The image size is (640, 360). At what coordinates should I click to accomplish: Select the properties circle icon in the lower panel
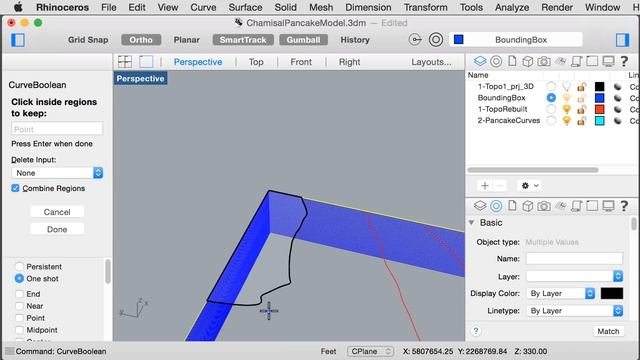coord(496,206)
